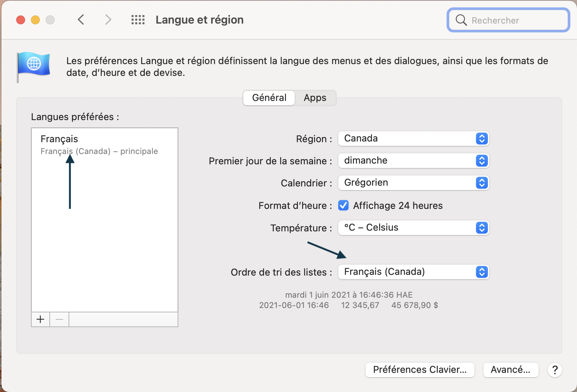The width and height of the screenshot is (577, 392).
Task: Expand the Premier jour de la semaine dropdown
Action: tap(413, 161)
